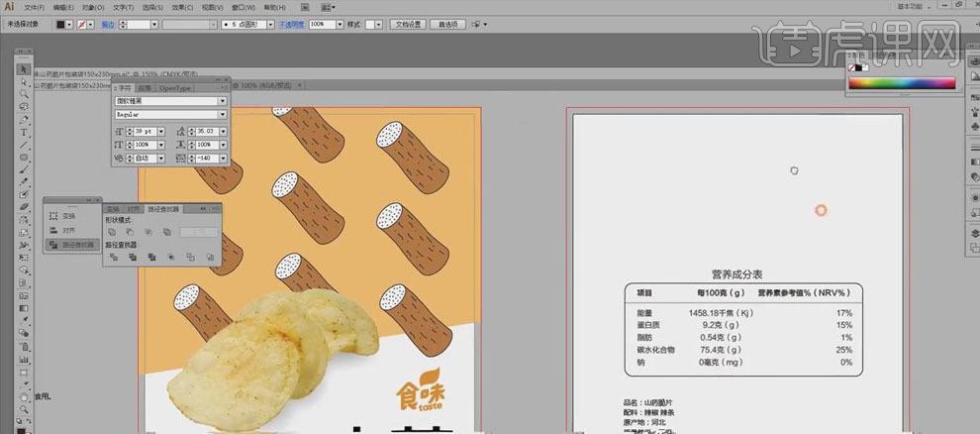Click the 首选项 button
This screenshot has width=980, height=434.
(x=447, y=25)
